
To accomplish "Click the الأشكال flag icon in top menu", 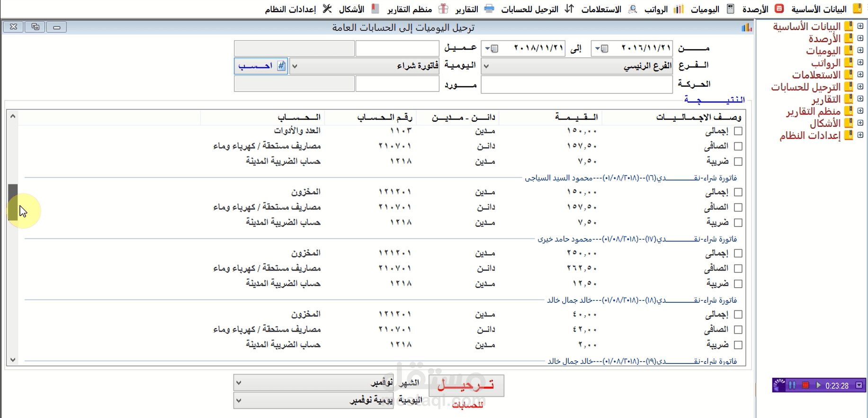I will point(376,9).
